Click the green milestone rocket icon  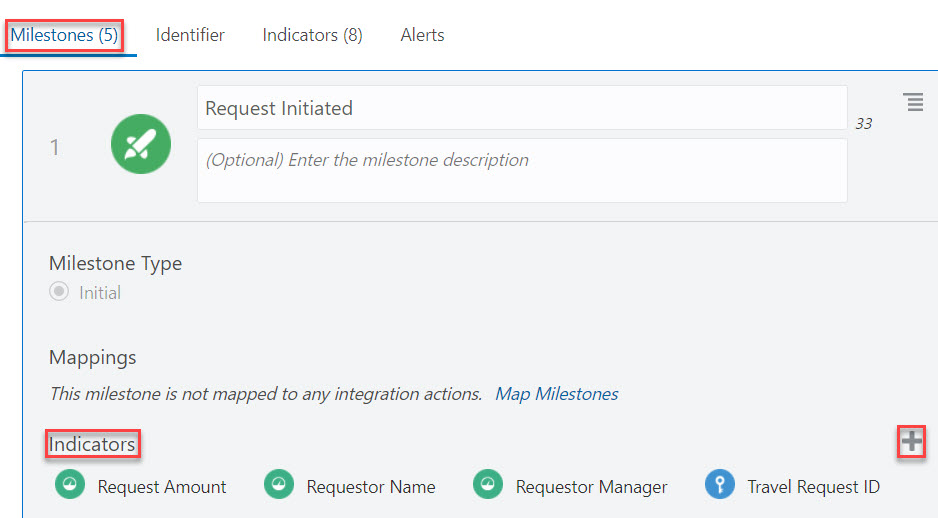pyautogui.click(x=140, y=145)
